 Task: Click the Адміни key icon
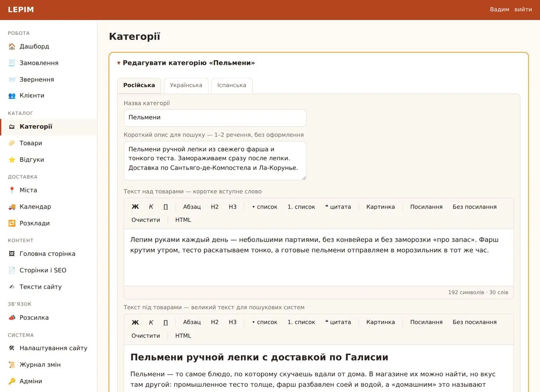point(12,381)
